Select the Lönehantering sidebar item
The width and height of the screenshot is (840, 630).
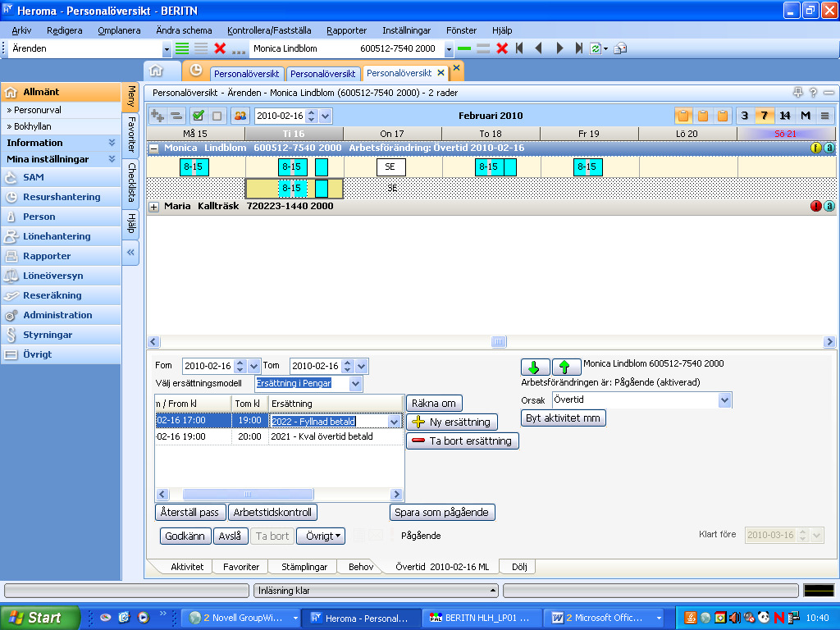pos(57,236)
